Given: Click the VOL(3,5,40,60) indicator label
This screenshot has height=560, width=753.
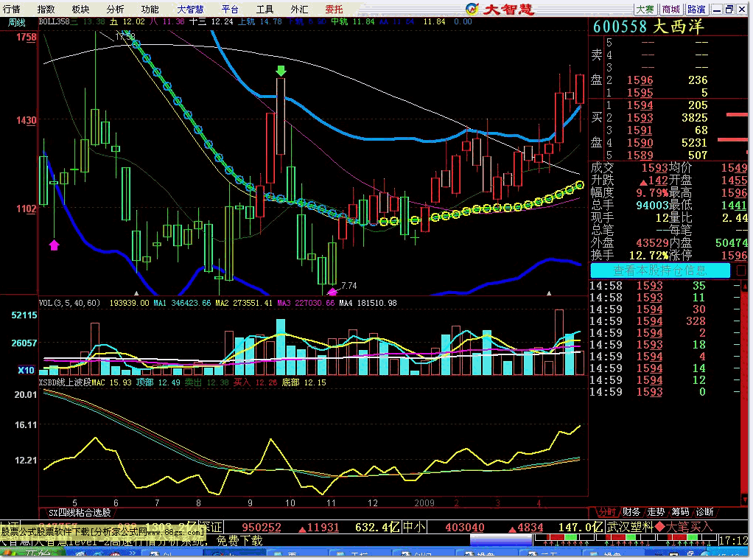Looking at the screenshot, I should 70,303.
